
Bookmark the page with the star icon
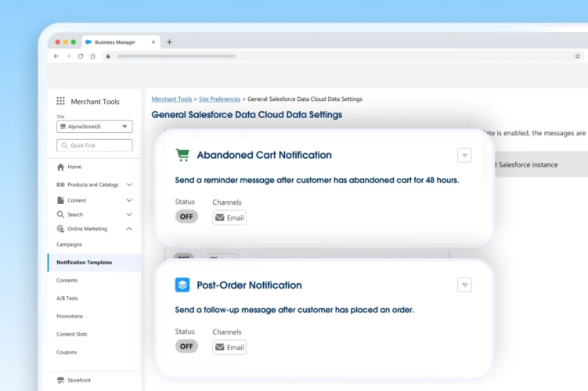click(578, 56)
